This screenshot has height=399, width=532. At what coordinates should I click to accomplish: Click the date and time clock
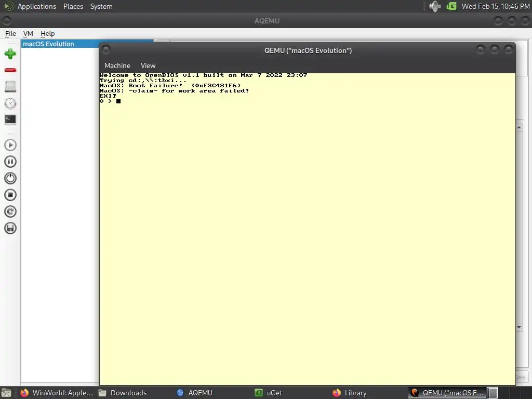[495, 6]
